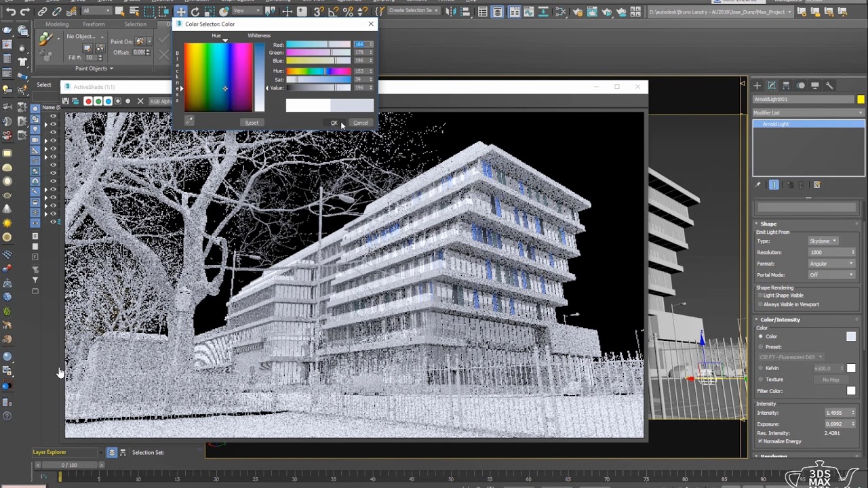The image size is (868, 488).
Task: Open the Portal Mode dropdown
Action: click(831, 274)
